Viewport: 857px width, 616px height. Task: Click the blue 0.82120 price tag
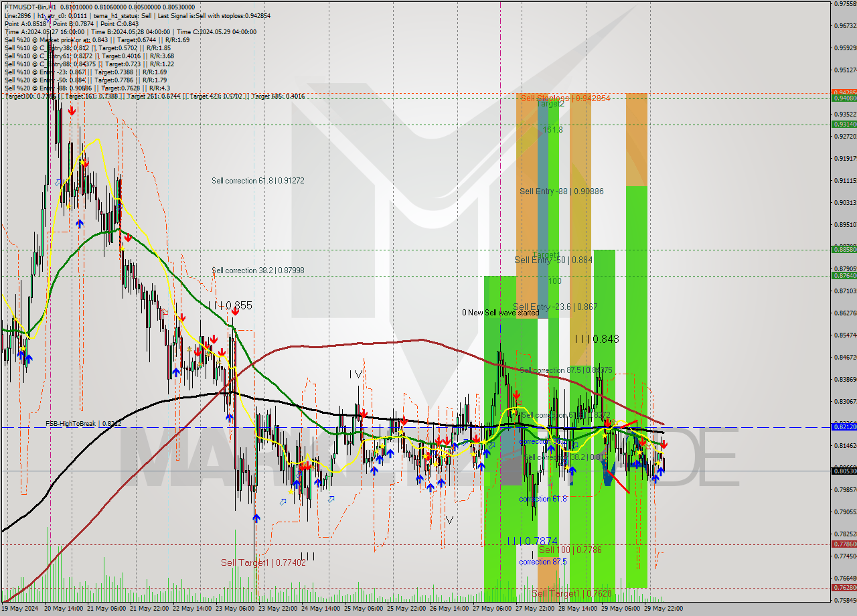coord(844,427)
